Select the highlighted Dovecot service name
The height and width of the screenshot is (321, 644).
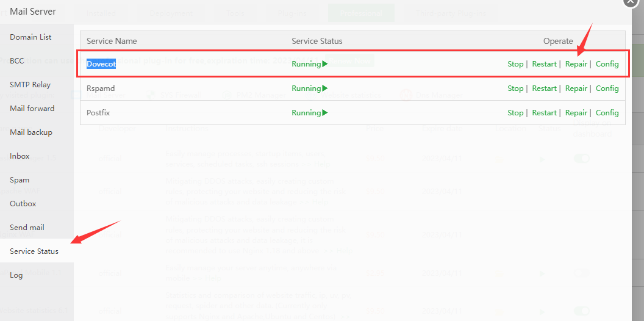(101, 64)
